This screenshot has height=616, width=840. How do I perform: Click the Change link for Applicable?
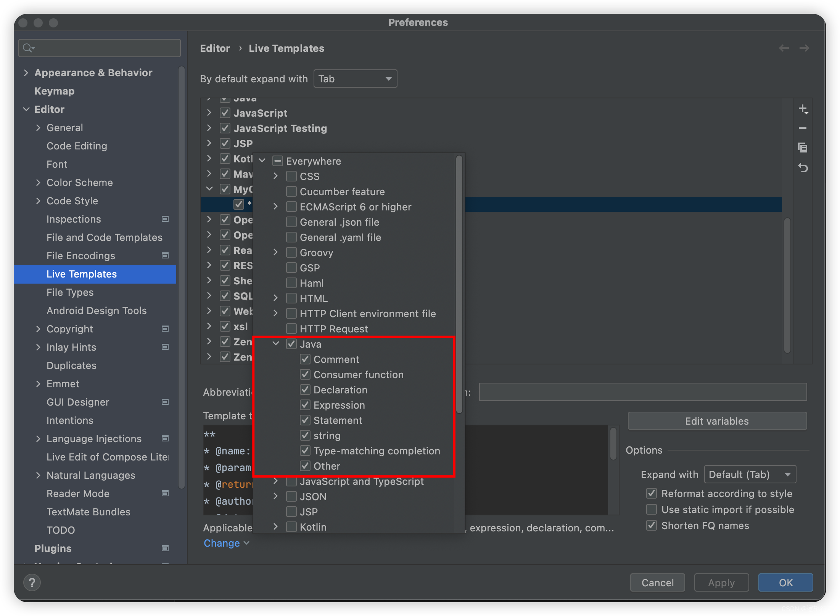click(221, 543)
